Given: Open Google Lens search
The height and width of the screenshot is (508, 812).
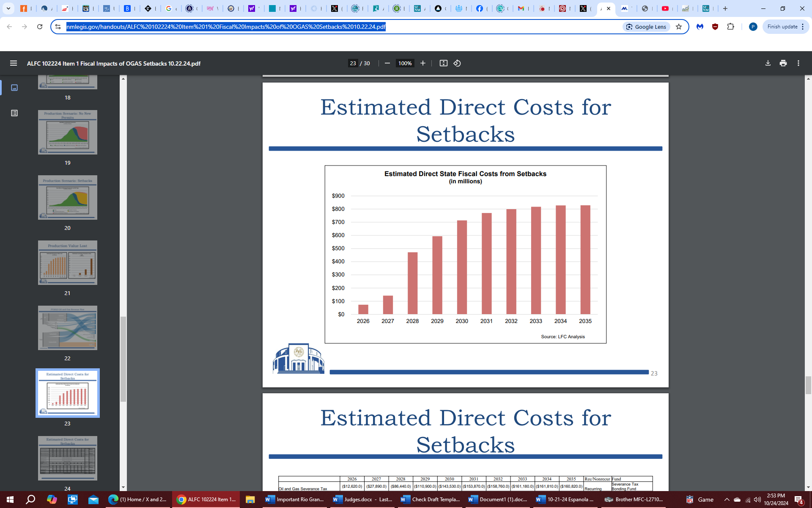Looking at the screenshot, I should point(646,27).
